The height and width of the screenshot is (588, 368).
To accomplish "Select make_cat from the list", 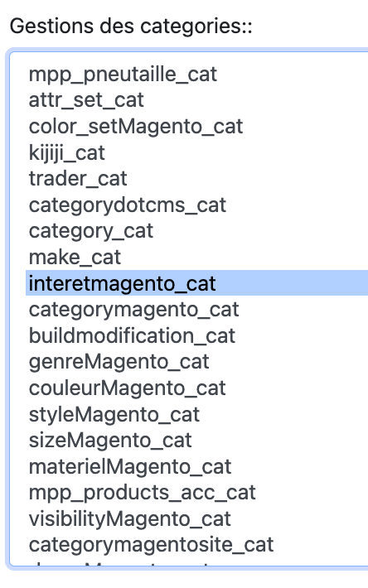I will click(x=197, y=258).
